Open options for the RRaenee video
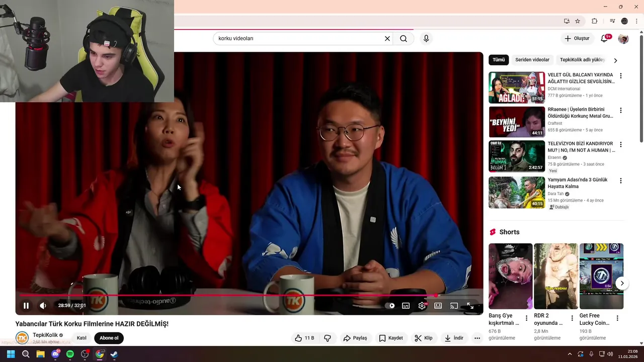This screenshot has width=644, height=362. point(621,110)
